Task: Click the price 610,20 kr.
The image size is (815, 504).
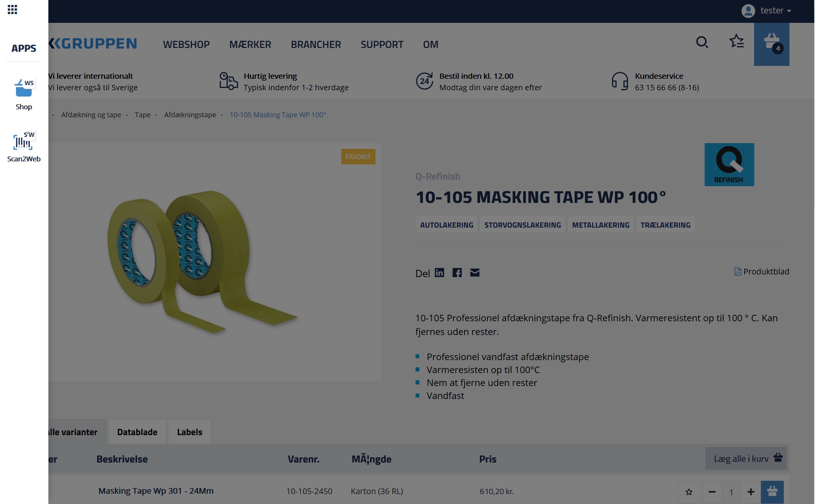Action: pyautogui.click(x=497, y=491)
